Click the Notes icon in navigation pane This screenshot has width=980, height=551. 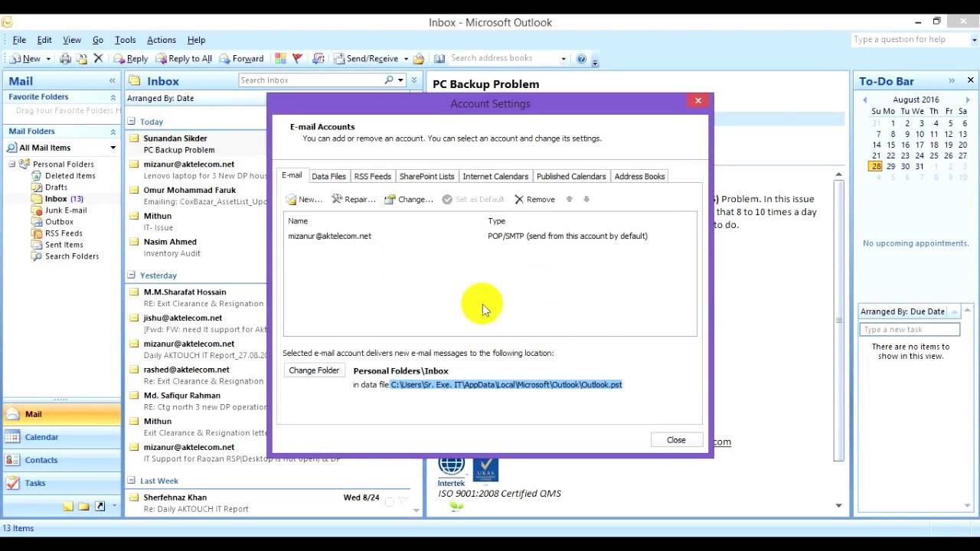point(68,507)
